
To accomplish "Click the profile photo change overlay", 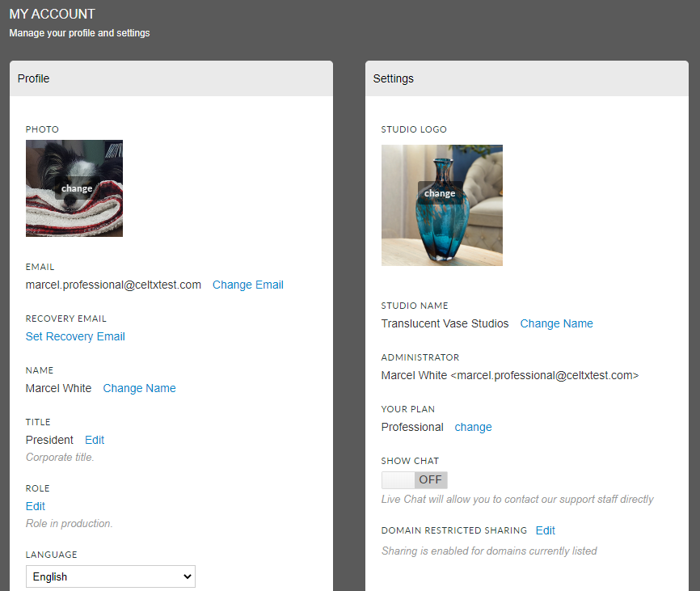I will (77, 188).
